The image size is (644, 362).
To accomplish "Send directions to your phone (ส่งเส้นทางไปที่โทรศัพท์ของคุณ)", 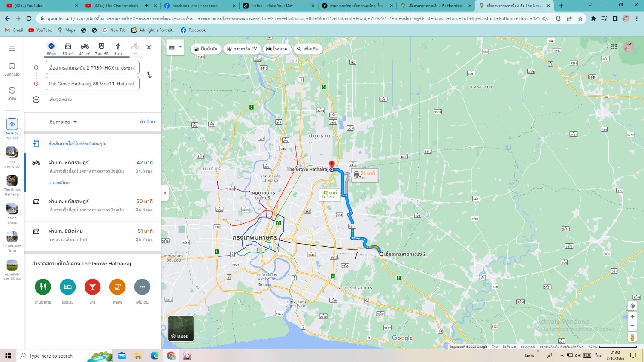I will (78, 143).
